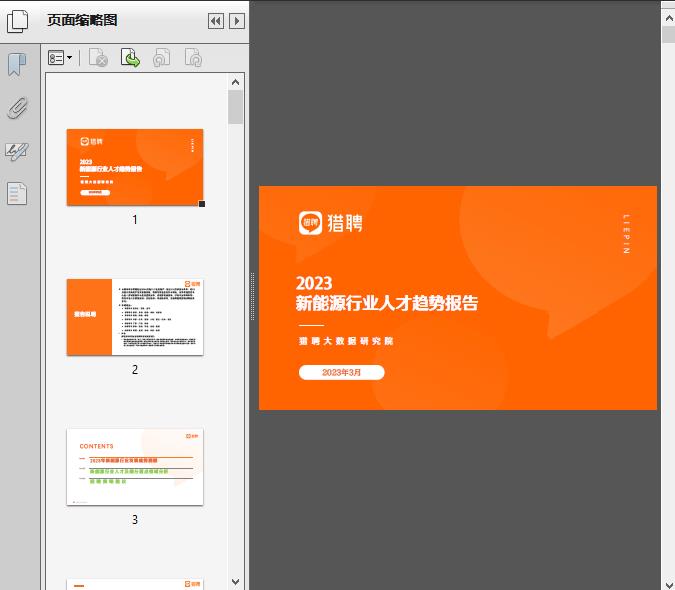Click the document view scroll-up arrow
The width and height of the screenshot is (675, 590).
(668, 33)
